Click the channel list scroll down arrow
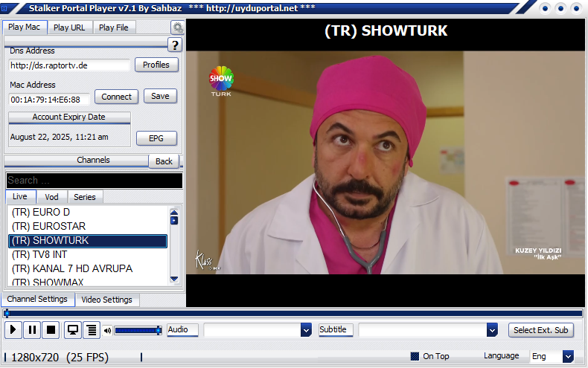 tap(174, 279)
